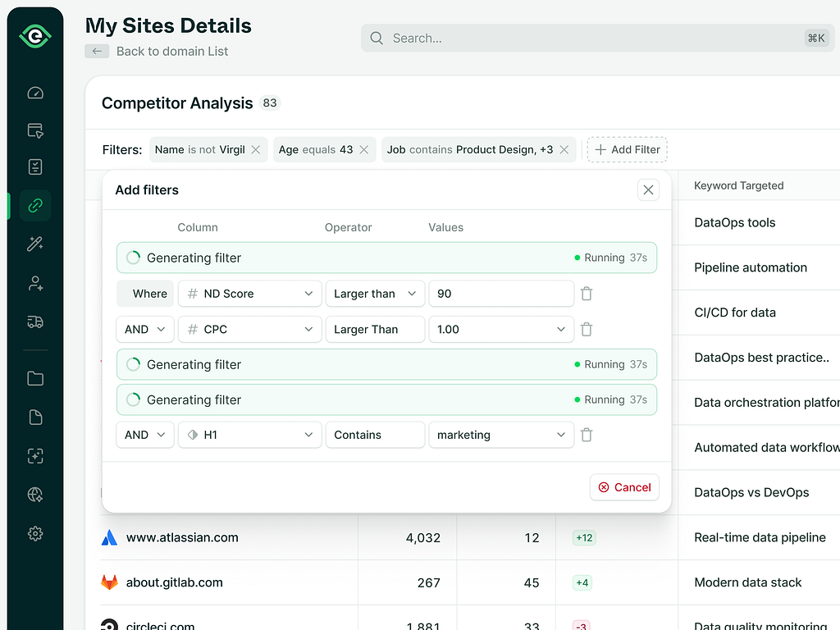Open the Larger than operator dropdown
The width and height of the screenshot is (840, 630).
375,294
